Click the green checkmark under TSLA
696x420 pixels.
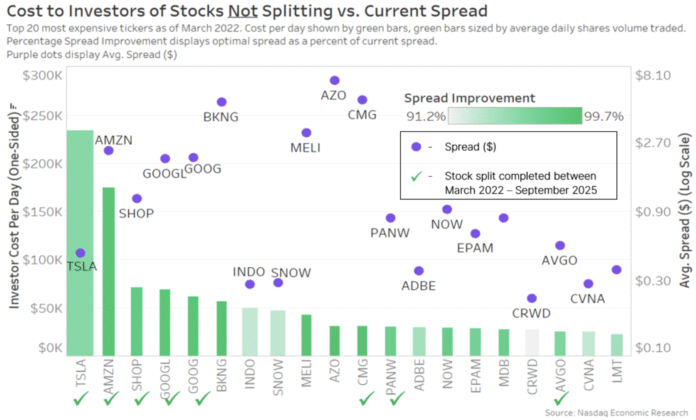pos(81,398)
